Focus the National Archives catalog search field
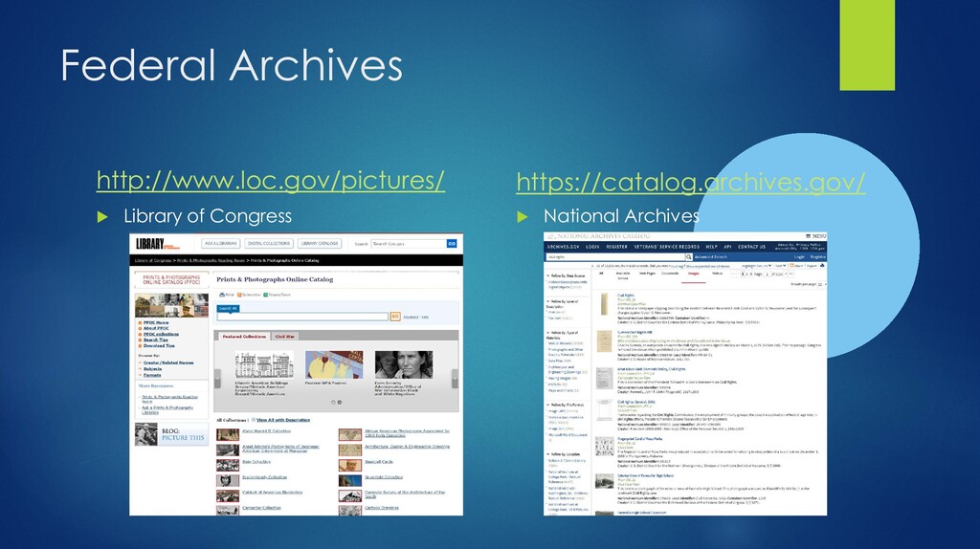980x549 pixels. click(615, 256)
